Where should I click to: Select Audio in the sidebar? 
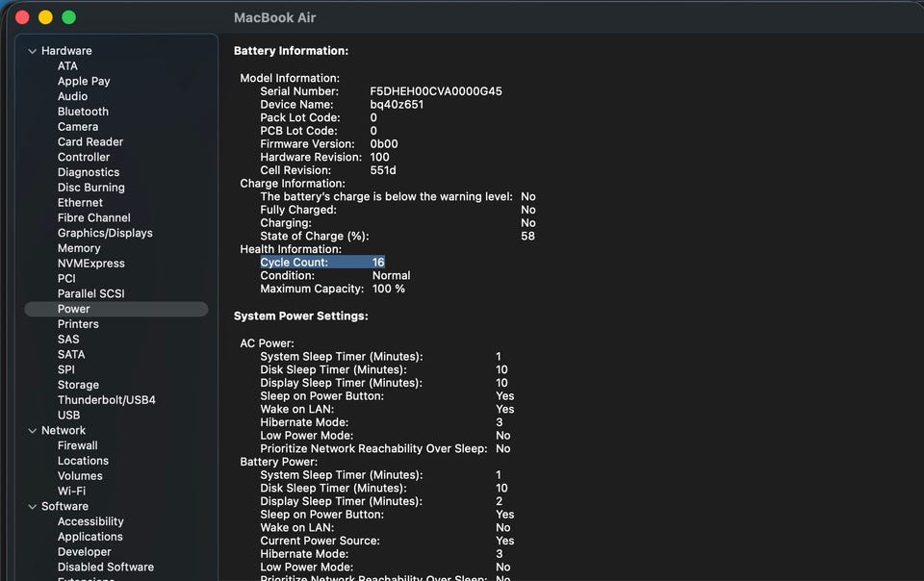[72, 96]
